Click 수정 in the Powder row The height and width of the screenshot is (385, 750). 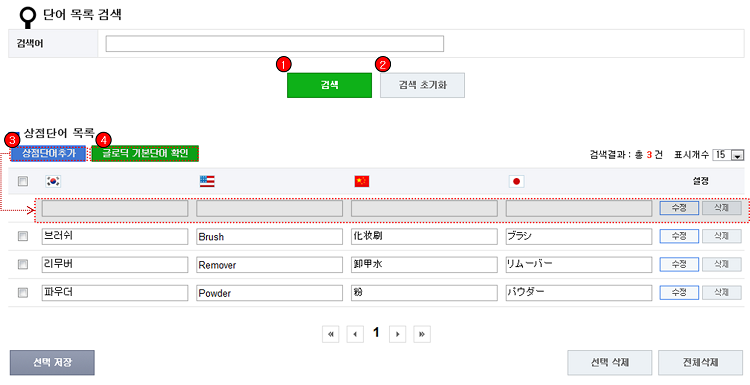click(679, 293)
